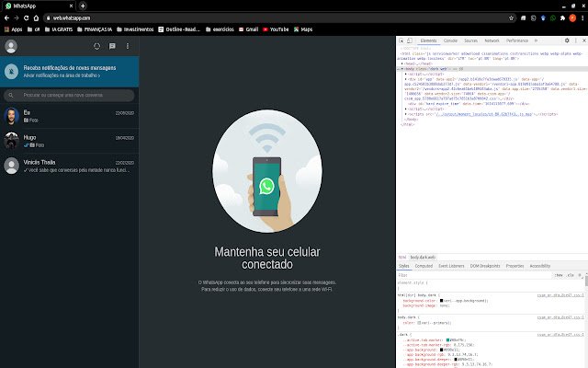The image size is (588, 368).
Task: Toggle DevTools device toolbar icon
Action: [x=410, y=40]
